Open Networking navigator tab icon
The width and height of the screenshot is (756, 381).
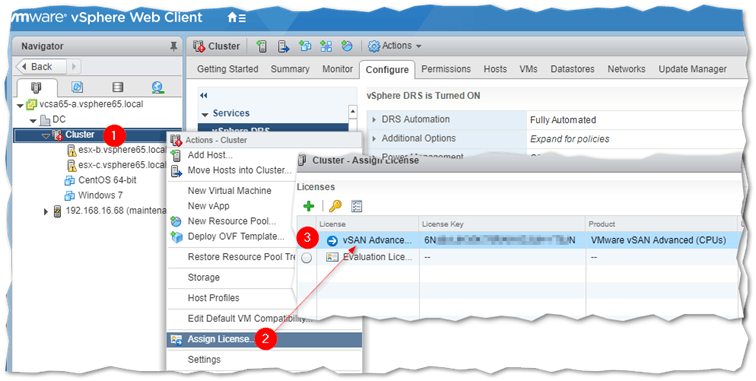(x=158, y=87)
